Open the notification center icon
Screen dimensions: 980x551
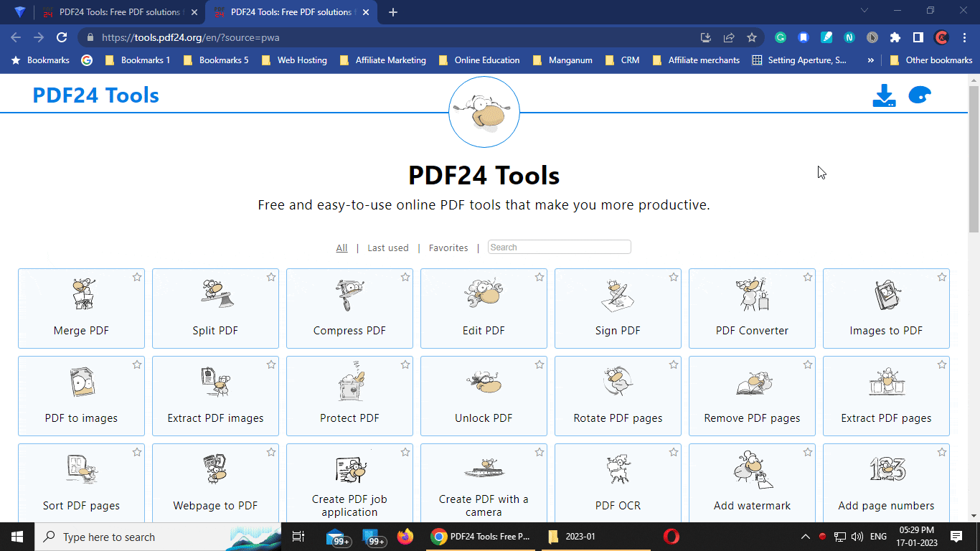(x=956, y=537)
